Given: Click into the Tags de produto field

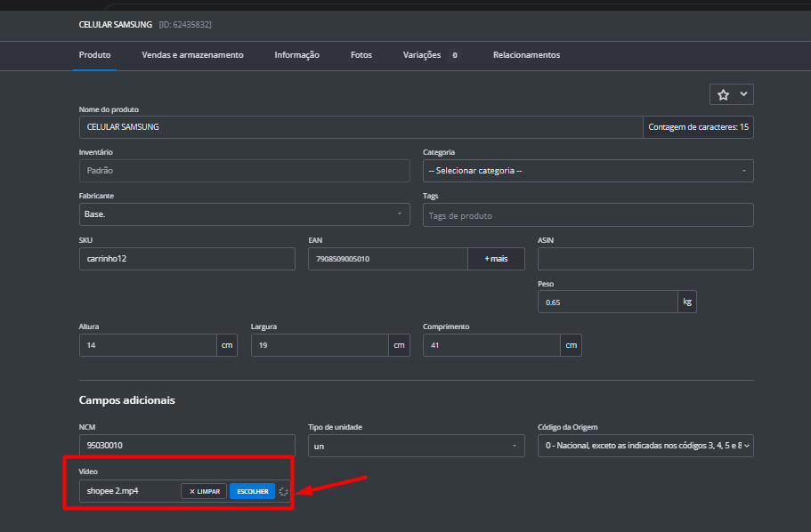Looking at the screenshot, I should 588,215.
